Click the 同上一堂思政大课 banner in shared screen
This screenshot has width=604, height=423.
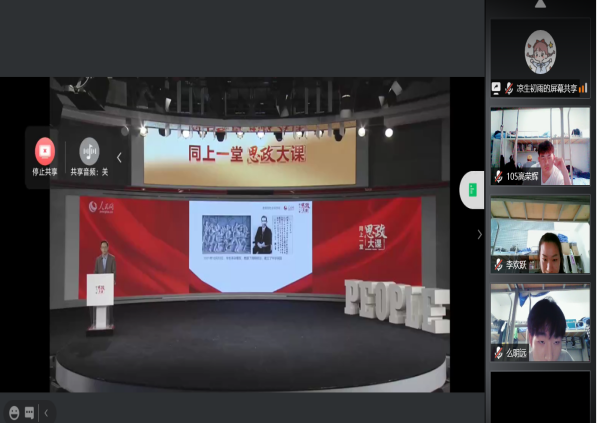point(249,155)
